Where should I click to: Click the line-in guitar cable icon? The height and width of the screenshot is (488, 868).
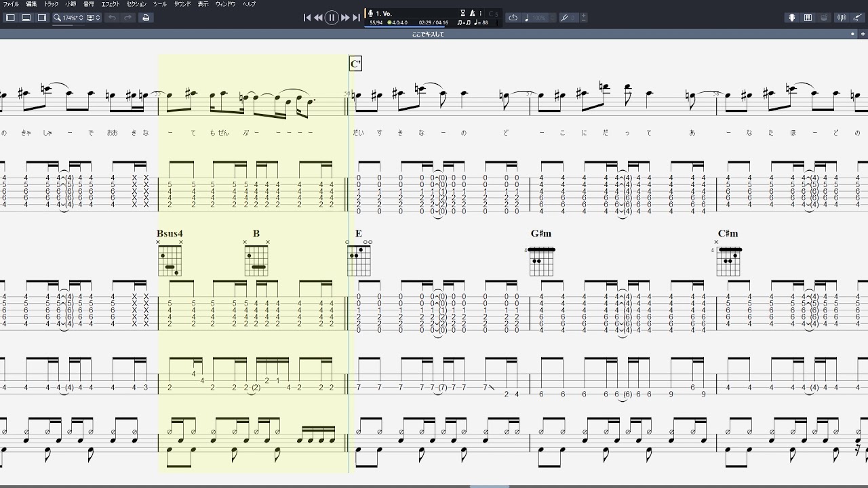[x=857, y=18]
